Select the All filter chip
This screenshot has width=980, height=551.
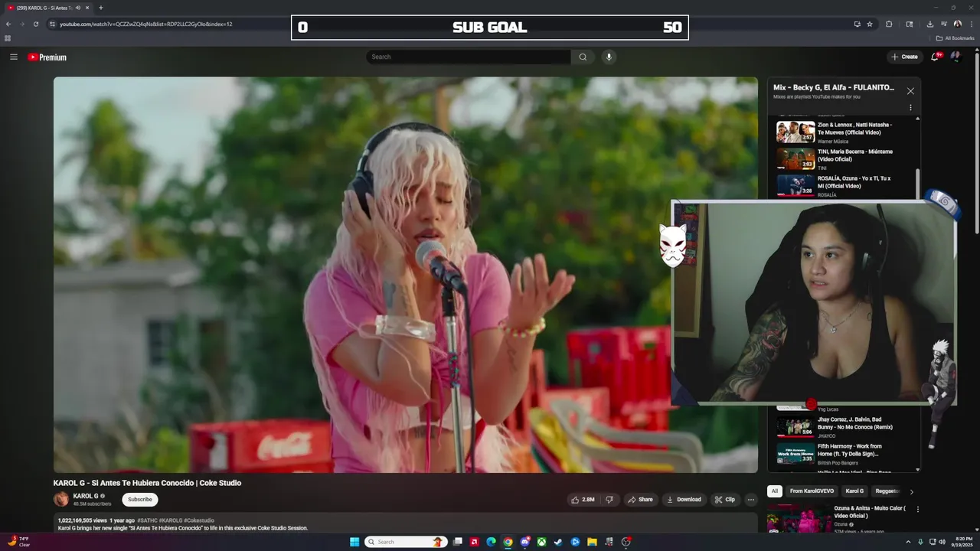coord(775,491)
